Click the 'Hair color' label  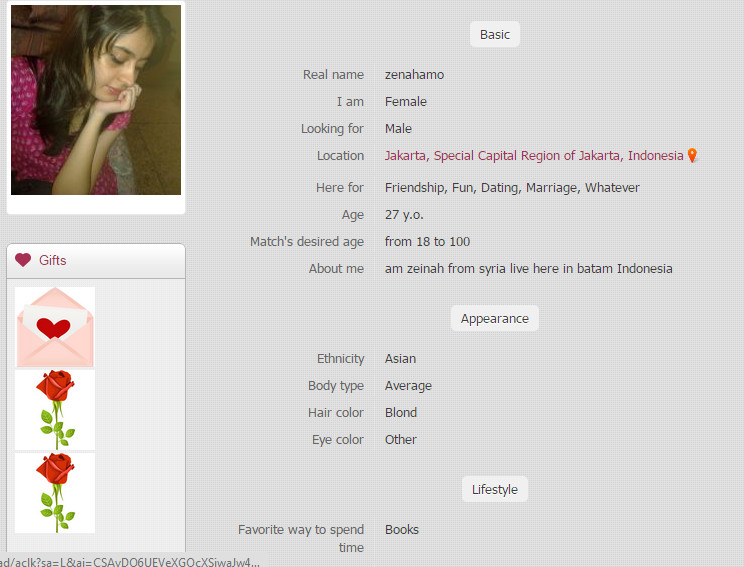tap(335, 413)
